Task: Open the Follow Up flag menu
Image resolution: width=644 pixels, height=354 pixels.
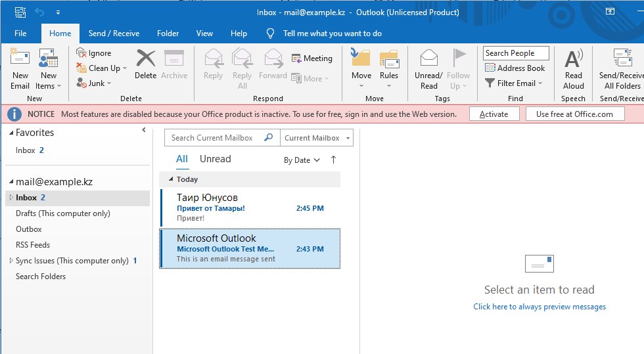Action: [459, 68]
